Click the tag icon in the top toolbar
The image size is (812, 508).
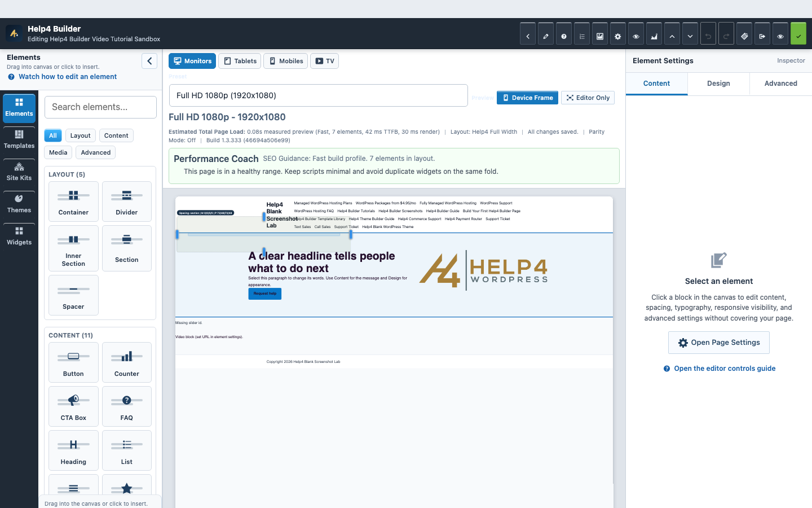pos(744,34)
